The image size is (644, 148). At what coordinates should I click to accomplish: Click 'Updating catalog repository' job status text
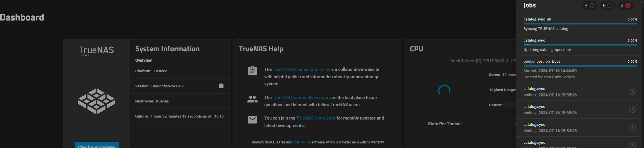click(x=547, y=50)
